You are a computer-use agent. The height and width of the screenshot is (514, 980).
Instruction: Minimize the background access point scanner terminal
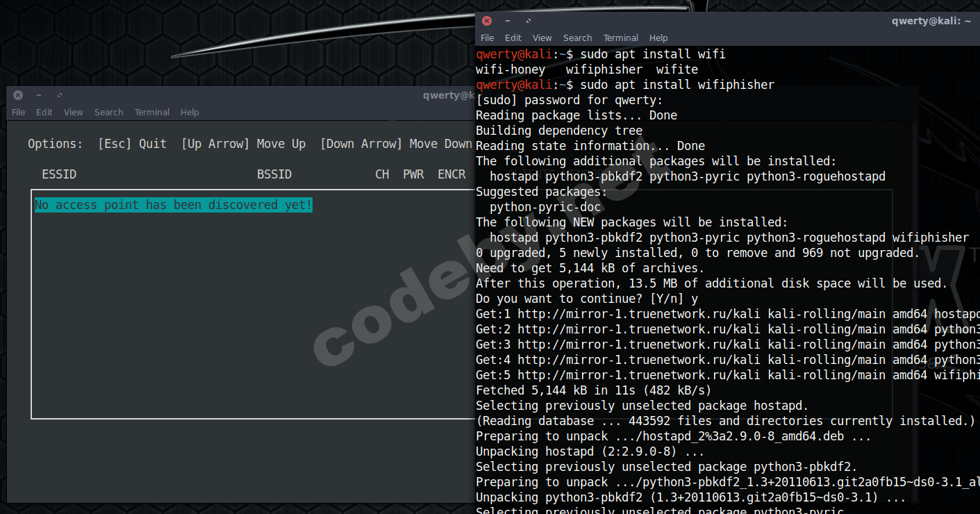[39, 95]
